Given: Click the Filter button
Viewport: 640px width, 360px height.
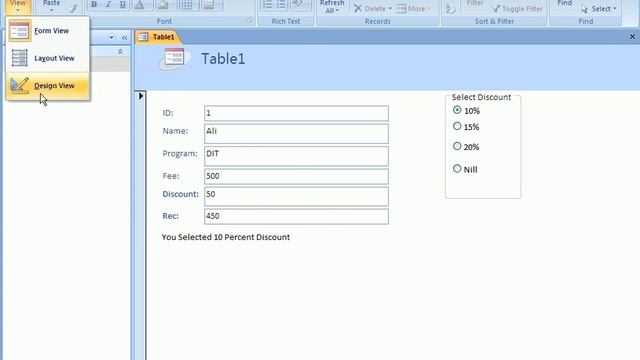Looking at the screenshot, I should click(475, 3).
